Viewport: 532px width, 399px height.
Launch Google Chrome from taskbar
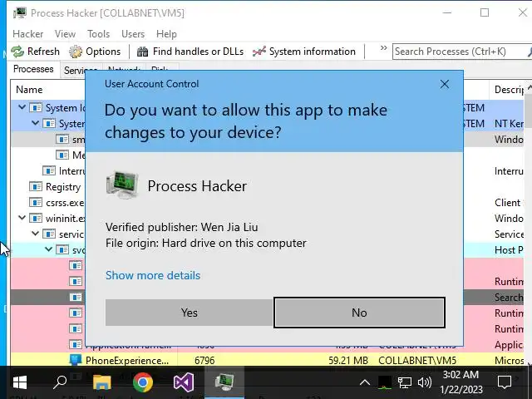(x=143, y=382)
